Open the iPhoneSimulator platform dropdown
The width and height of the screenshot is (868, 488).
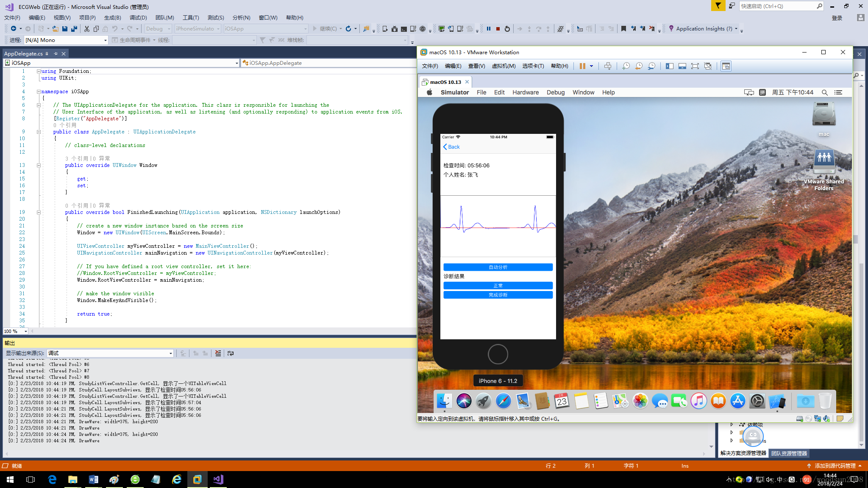pos(198,29)
